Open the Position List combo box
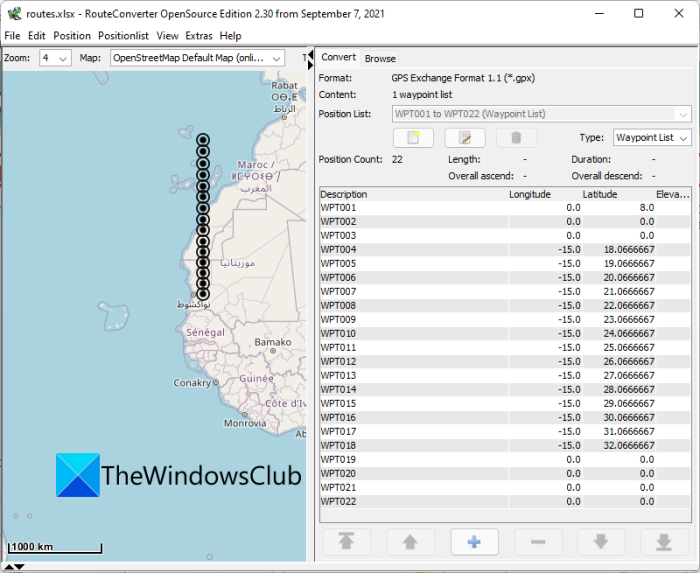Viewport: 700px width, 573px height. click(542, 114)
